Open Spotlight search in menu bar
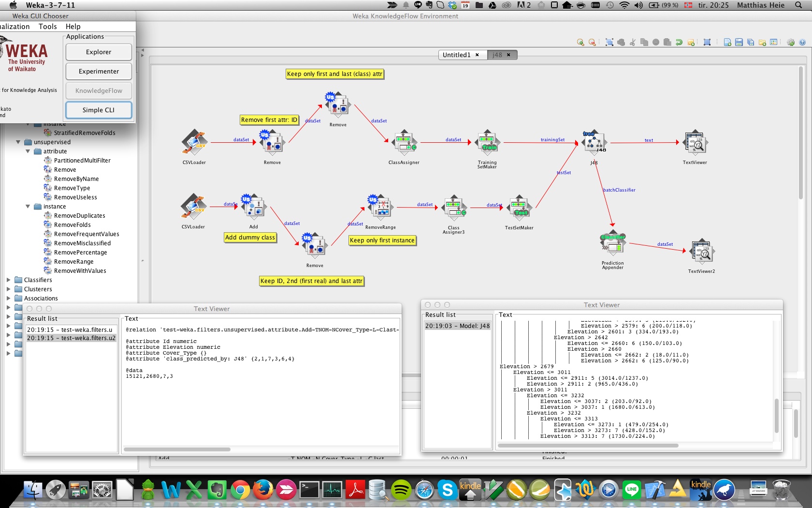The width and height of the screenshot is (812, 508). click(798, 5)
